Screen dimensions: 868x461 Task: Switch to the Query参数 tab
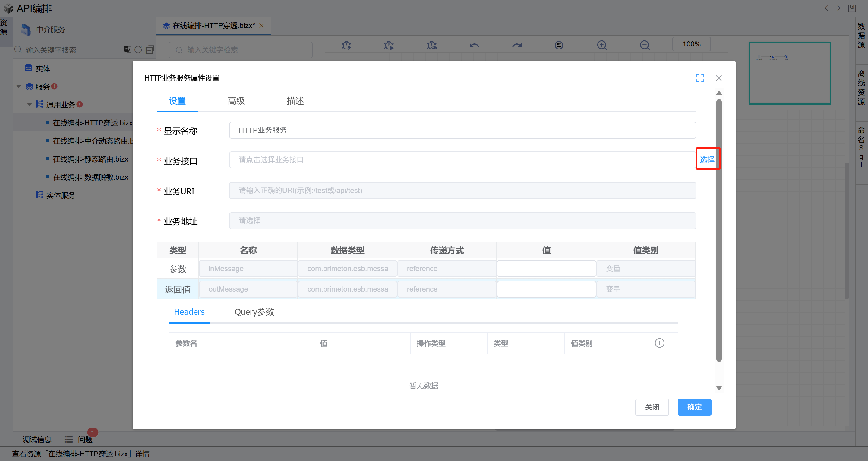click(254, 312)
